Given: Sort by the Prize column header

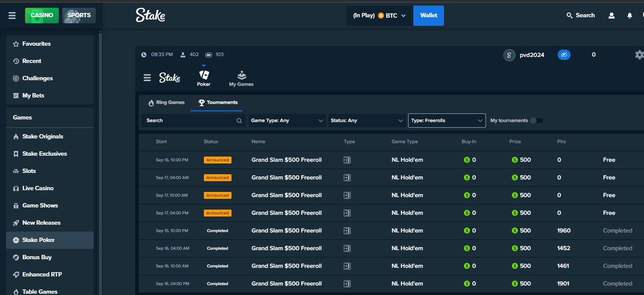Looking at the screenshot, I should pos(515,142).
